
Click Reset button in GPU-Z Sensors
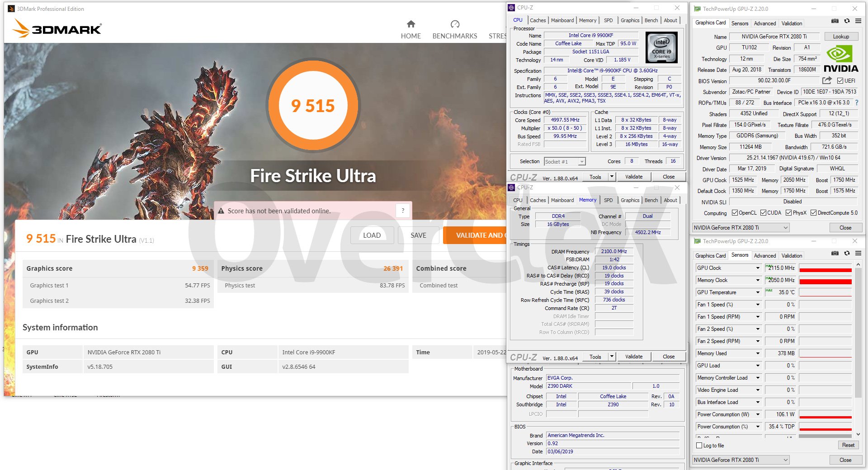pos(848,445)
